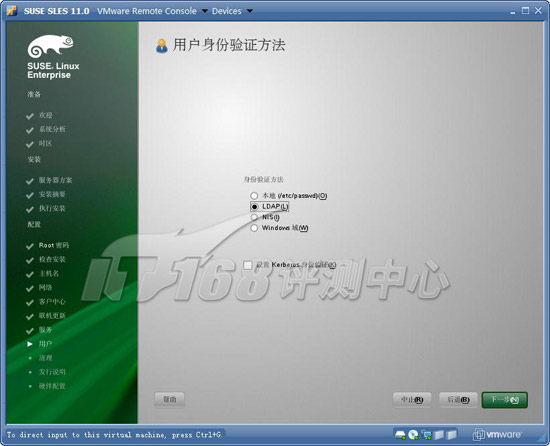This screenshot has height=446, width=550.
Task: Click the network adapter status icon
Action: [x=427, y=435]
